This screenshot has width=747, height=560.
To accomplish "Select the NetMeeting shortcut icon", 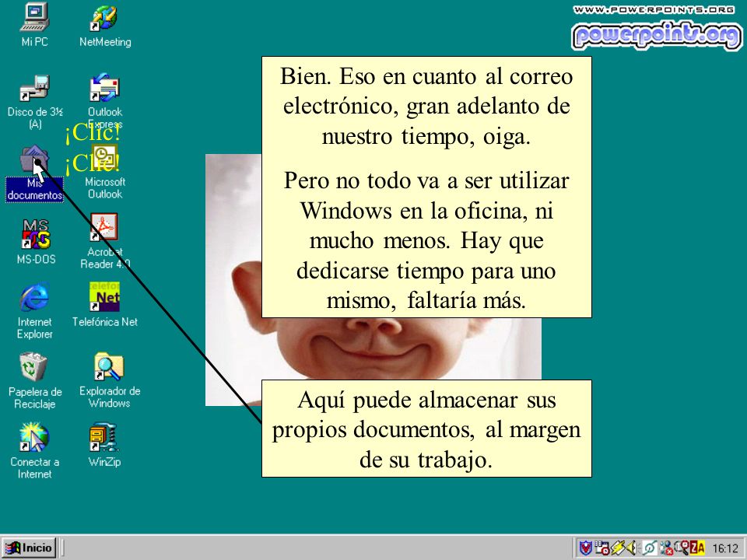I will click(104, 18).
